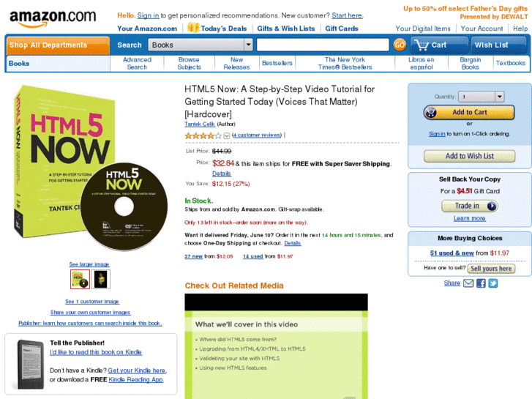Go to New Releases in Books menu
The image size is (532, 399).
click(236, 64)
